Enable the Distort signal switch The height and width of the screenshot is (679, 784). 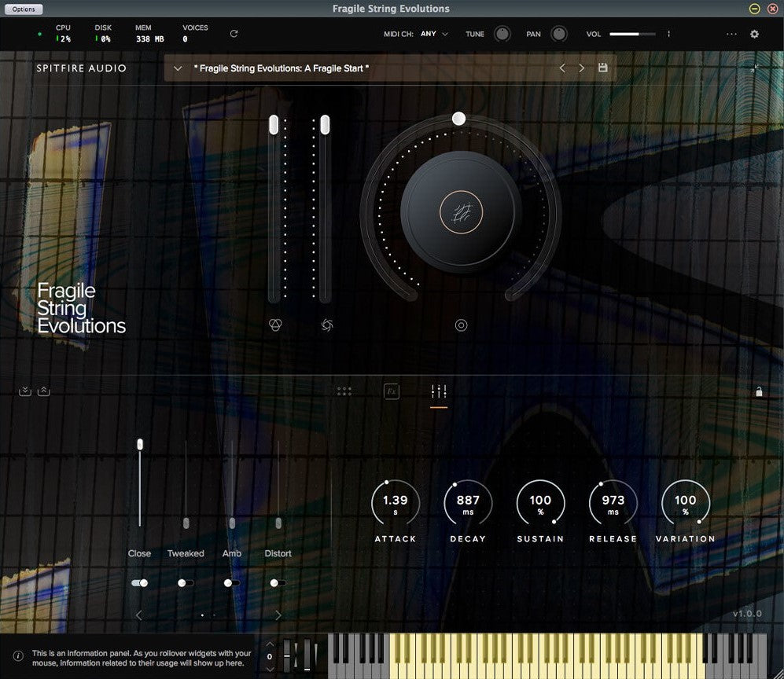tap(278, 583)
